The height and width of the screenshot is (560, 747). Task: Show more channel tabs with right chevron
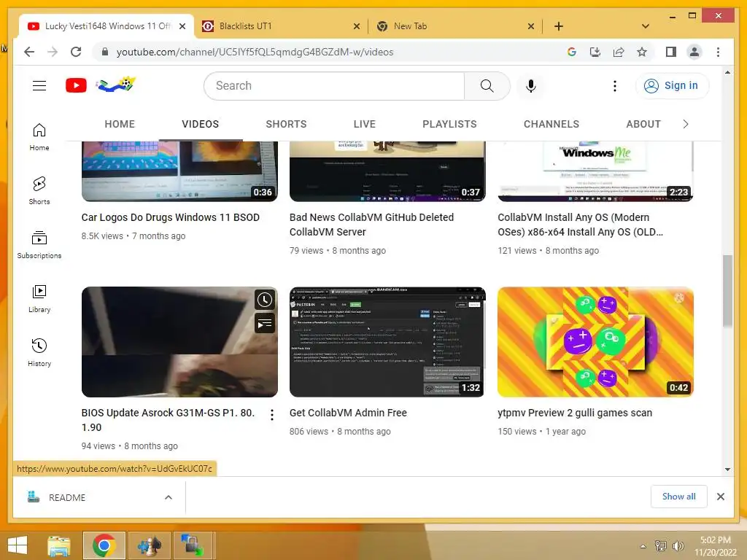coord(685,124)
